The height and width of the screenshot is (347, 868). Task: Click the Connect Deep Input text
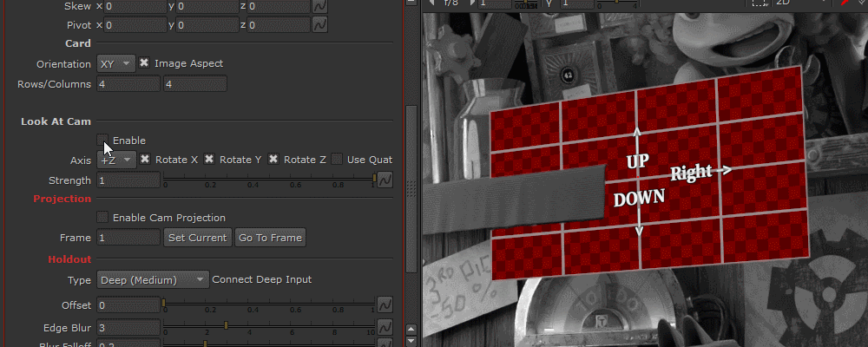point(262,279)
